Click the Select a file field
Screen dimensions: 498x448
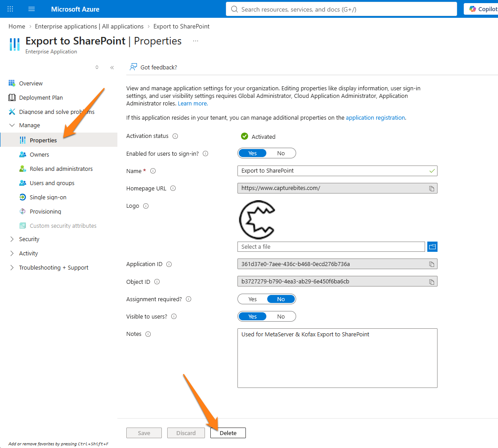coord(331,246)
